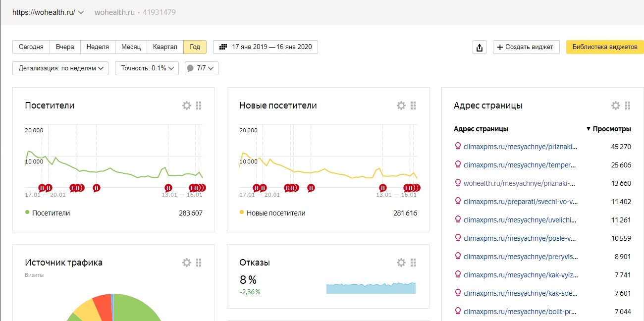The height and width of the screenshot is (321, 644).
Task: Click the drag handle of Посетители widget
Action: tap(199, 106)
